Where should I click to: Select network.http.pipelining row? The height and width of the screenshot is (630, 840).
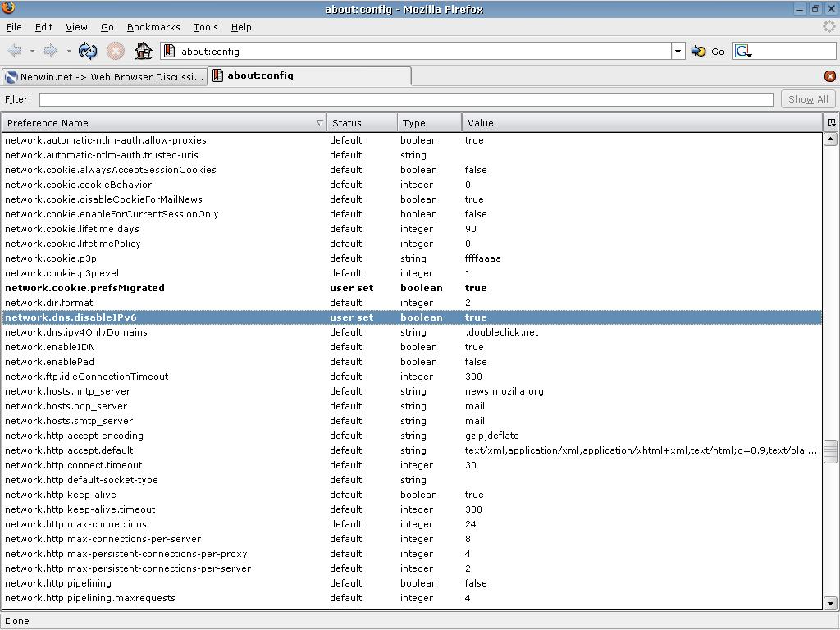pos(412,583)
